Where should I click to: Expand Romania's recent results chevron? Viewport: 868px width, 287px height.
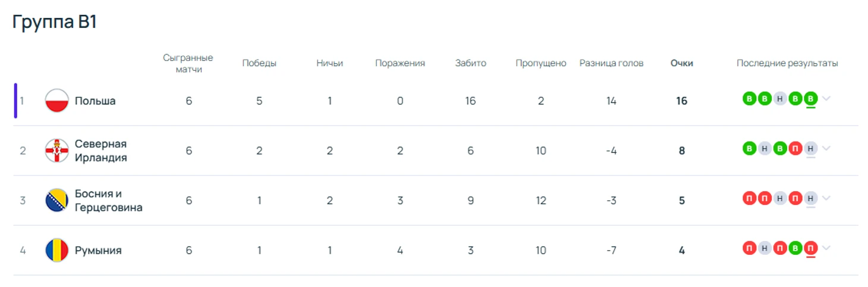826,248
